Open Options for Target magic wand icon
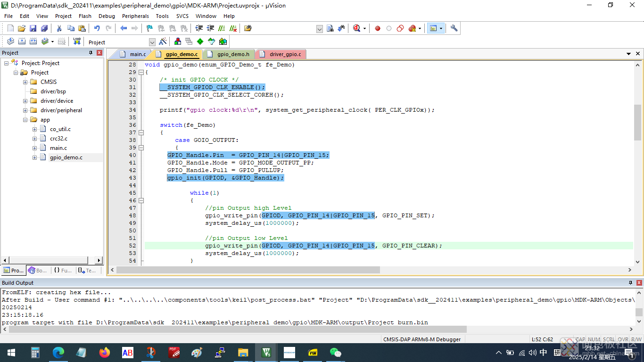The height and width of the screenshot is (362, 644). [x=163, y=41]
